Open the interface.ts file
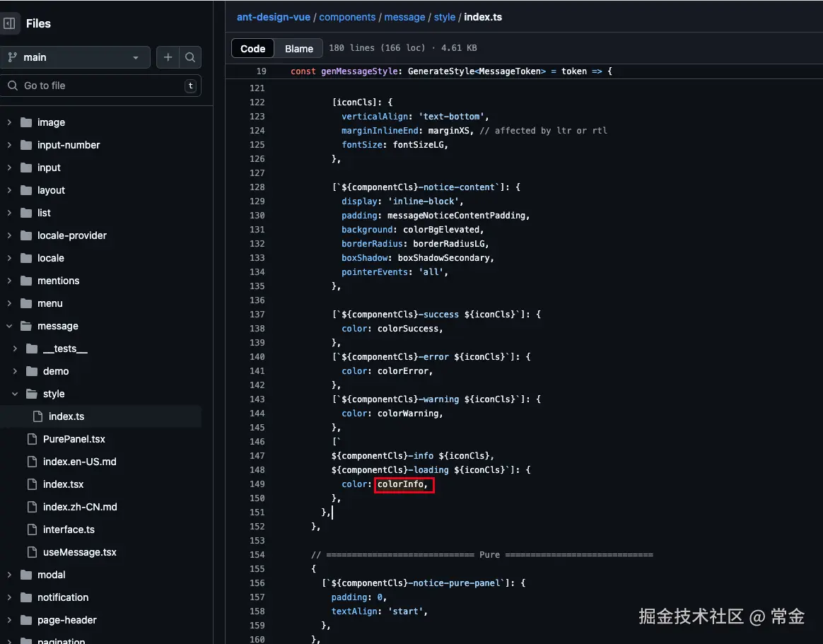 69,529
